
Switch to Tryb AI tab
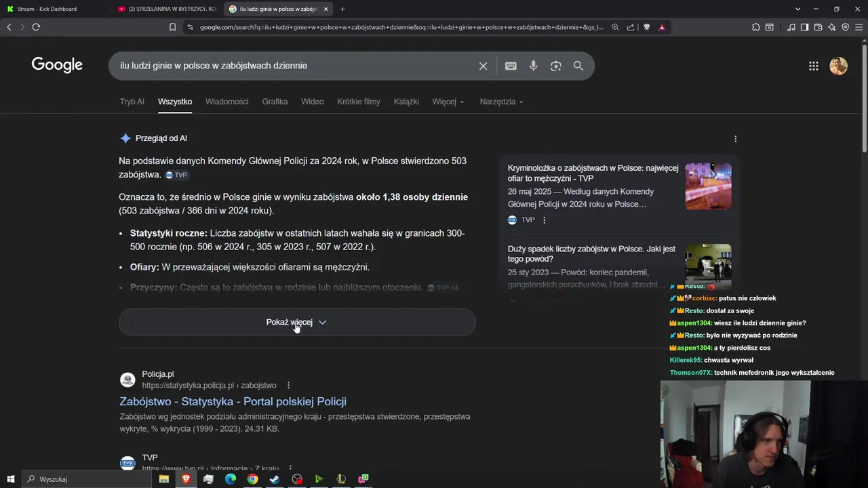[132, 102]
